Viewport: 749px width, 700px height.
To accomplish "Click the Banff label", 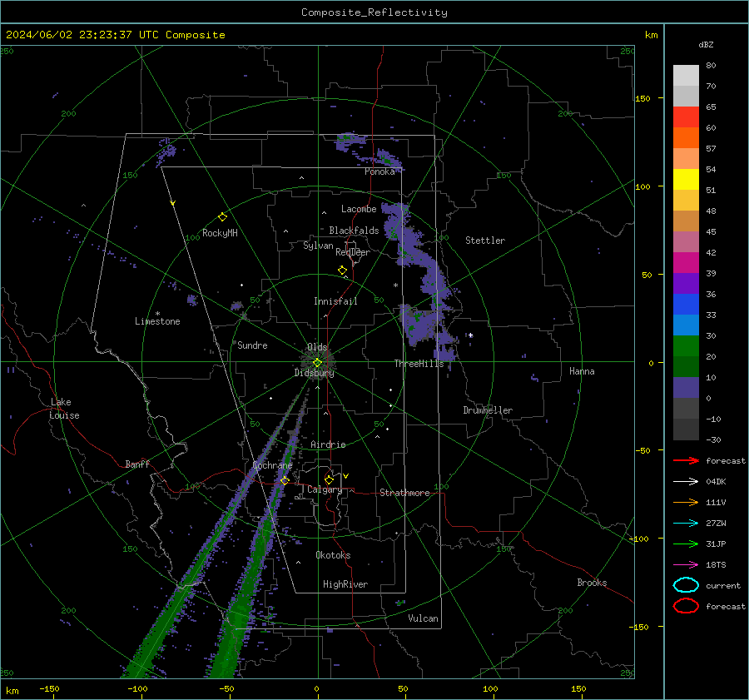I will 137,464.
